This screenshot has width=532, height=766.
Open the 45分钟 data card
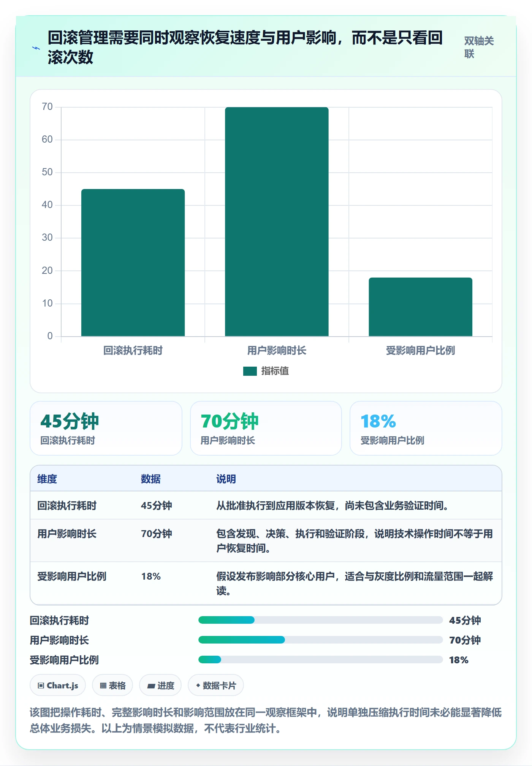(106, 428)
